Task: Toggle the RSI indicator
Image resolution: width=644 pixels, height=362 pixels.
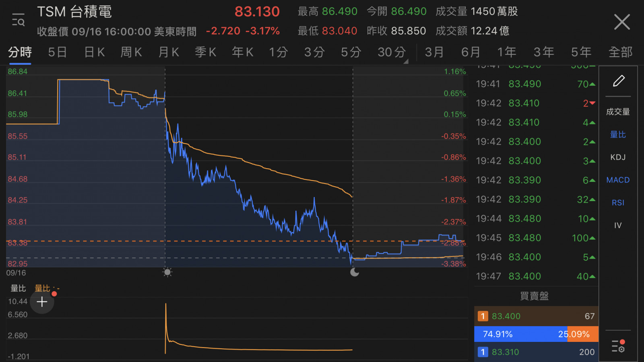Action: [618, 203]
